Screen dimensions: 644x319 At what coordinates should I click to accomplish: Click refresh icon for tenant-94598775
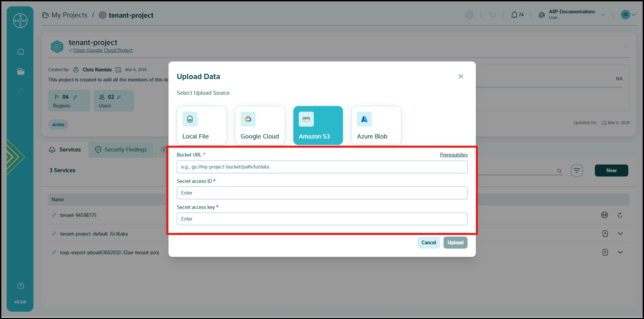[x=620, y=215]
